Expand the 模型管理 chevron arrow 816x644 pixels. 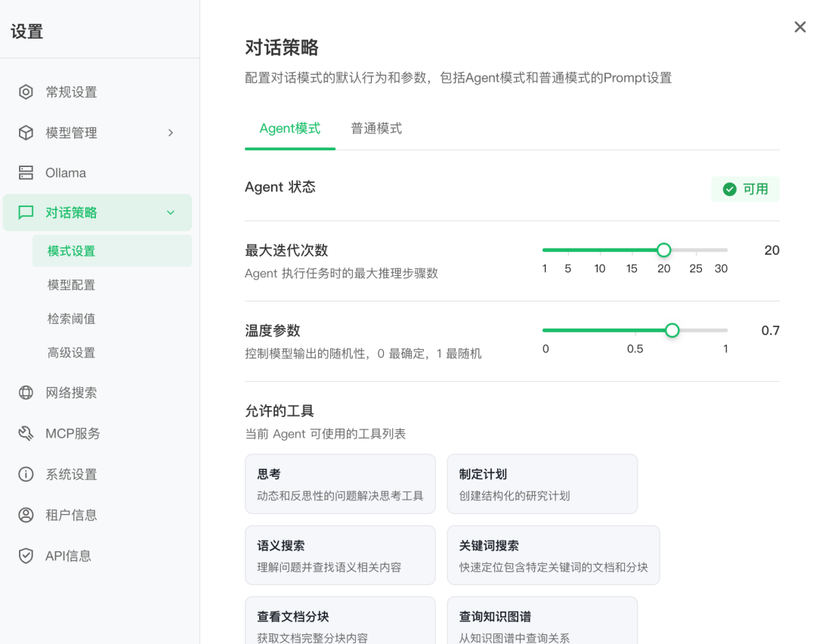[171, 133]
